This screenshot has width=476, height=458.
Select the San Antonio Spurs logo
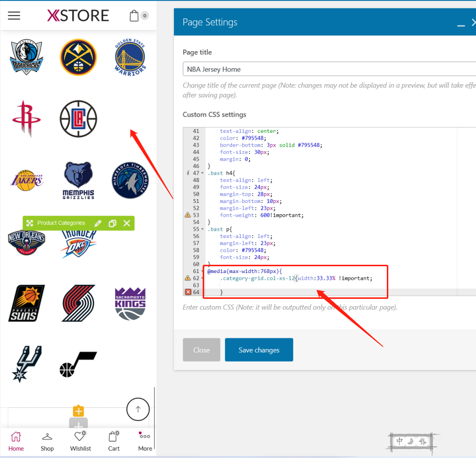(x=26, y=364)
